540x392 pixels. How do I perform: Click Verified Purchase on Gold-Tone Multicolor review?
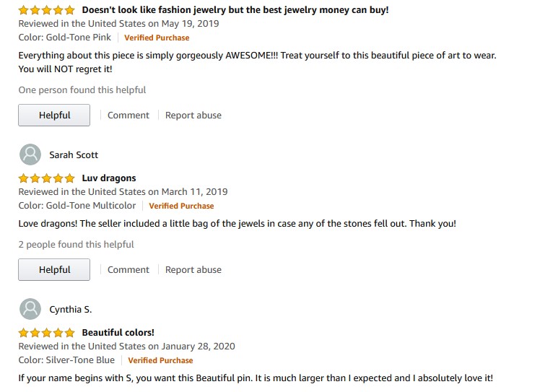coord(181,206)
